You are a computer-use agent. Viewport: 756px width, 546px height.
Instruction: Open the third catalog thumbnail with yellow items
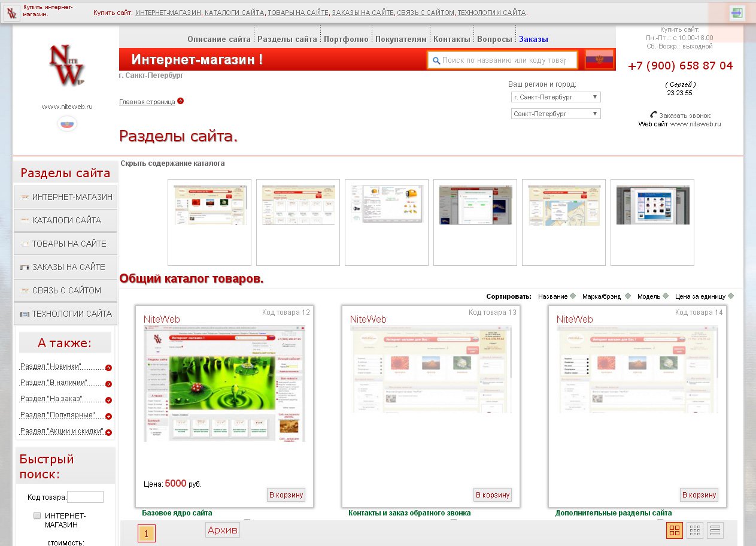click(387, 222)
